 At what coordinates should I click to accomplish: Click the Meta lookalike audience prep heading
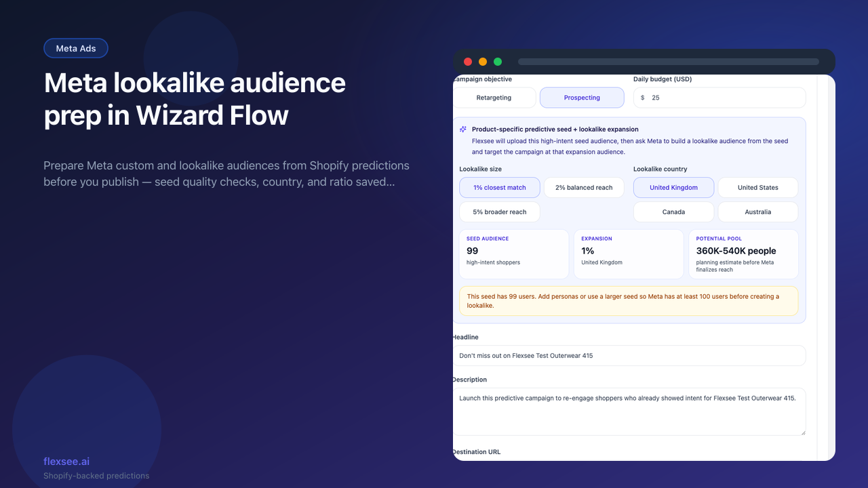[x=195, y=100]
